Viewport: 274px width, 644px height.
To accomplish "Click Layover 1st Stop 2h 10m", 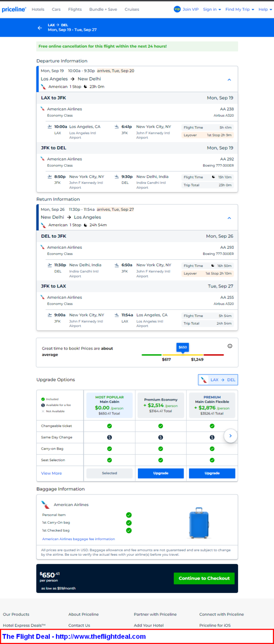I will coord(208,274).
